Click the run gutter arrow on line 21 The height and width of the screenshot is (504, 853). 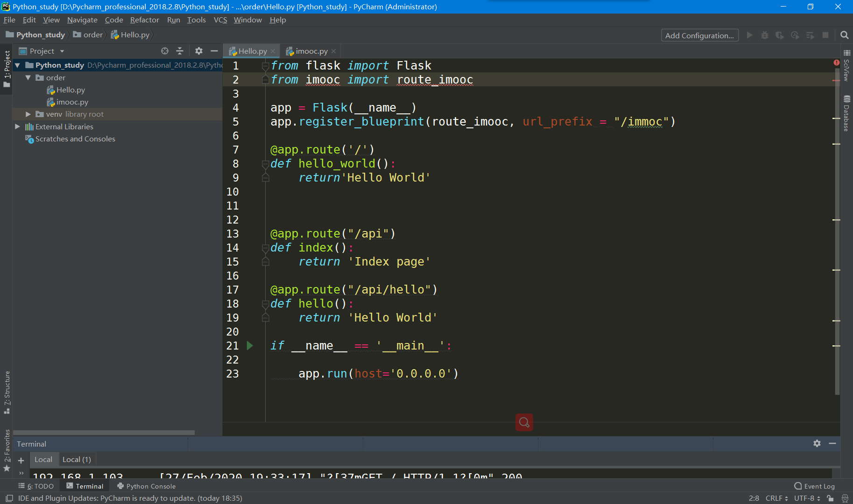[x=250, y=346]
